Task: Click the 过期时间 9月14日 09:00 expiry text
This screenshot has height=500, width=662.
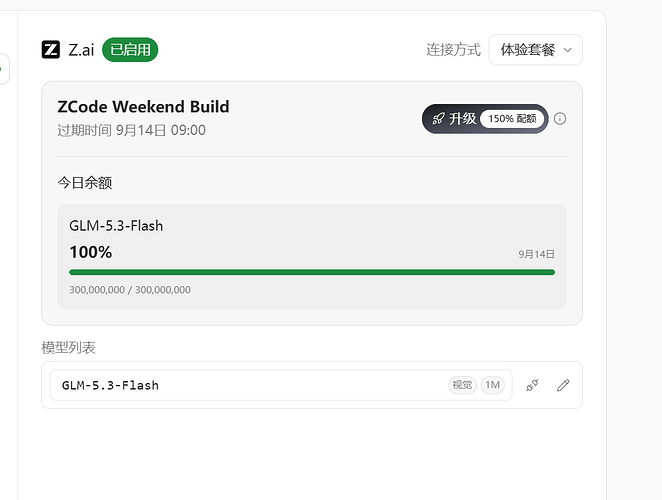Action: pos(132,130)
